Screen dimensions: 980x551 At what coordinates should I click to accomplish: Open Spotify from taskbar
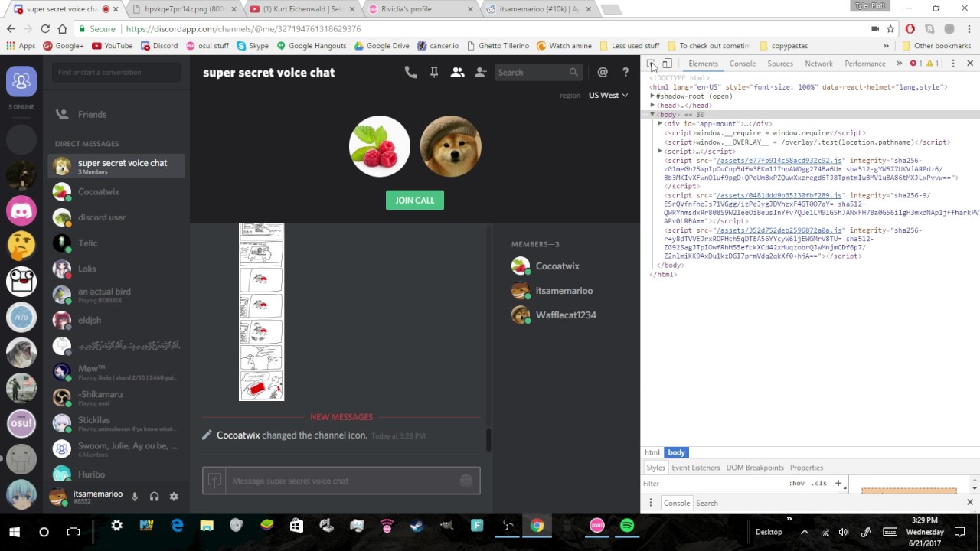pyautogui.click(x=627, y=526)
